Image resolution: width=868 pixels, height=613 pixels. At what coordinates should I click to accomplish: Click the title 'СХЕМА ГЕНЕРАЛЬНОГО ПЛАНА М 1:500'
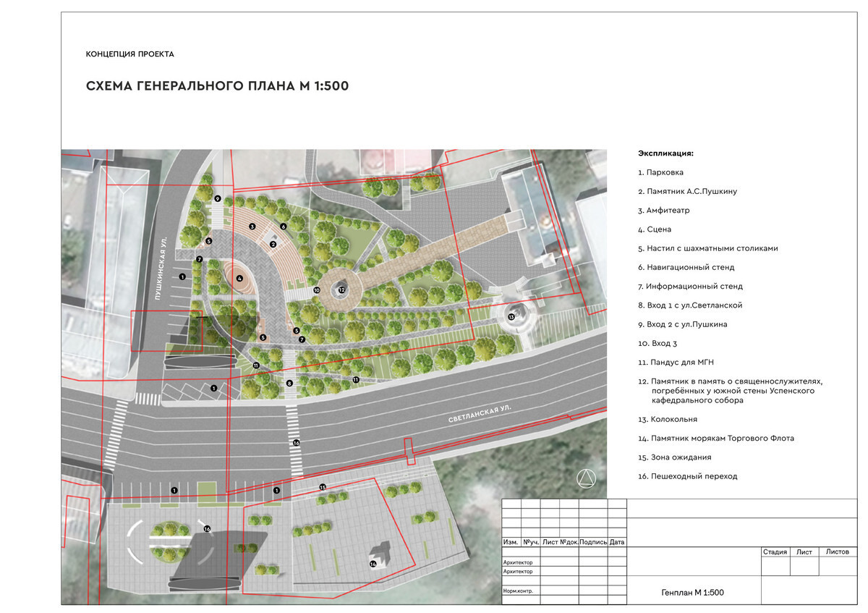tap(217, 86)
